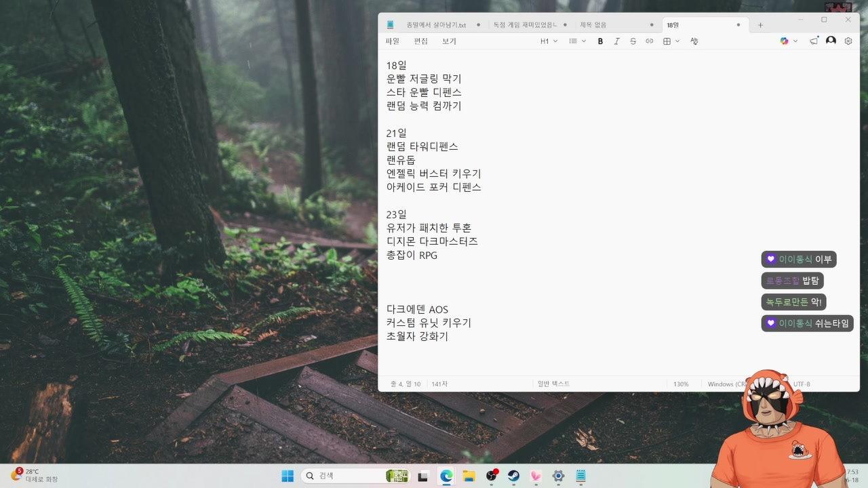Close the 제목 없음 tab via its dot

(652, 25)
